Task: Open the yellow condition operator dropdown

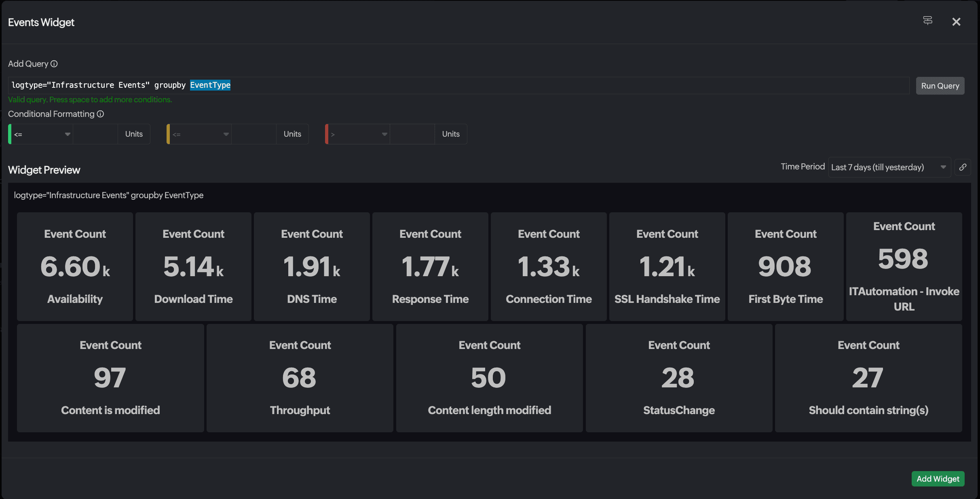Action: coord(201,134)
